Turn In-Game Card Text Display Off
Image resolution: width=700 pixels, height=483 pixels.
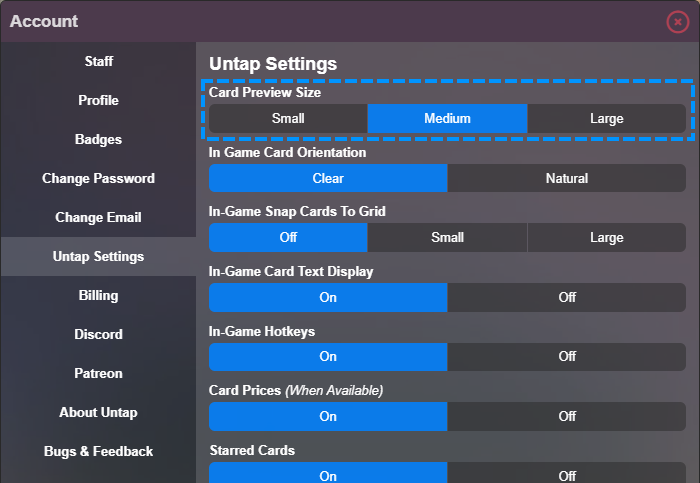coord(567,297)
